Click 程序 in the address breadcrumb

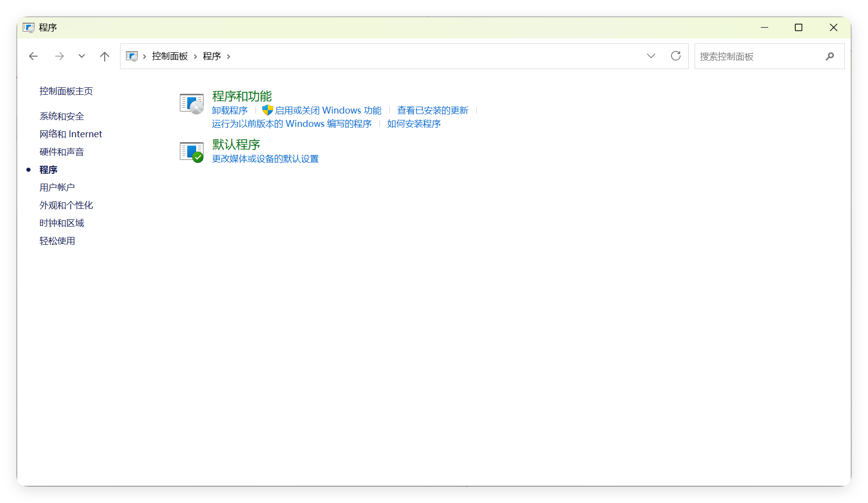coord(212,56)
